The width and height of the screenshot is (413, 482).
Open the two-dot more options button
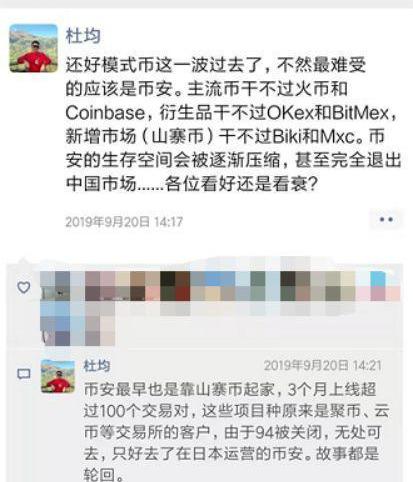pyautogui.click(x=386, y=219)
